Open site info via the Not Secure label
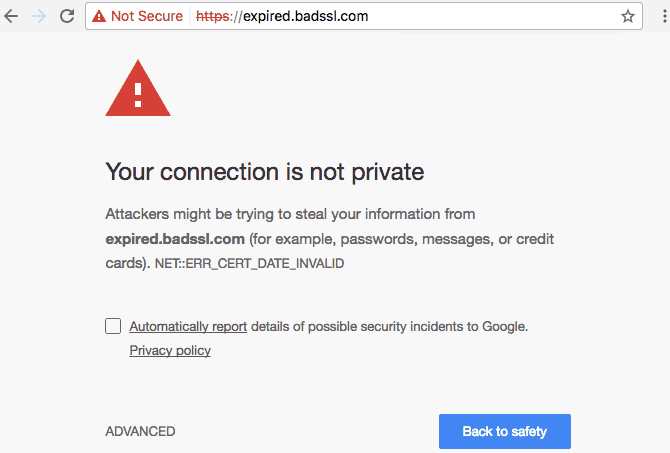Viewport: 670px width, 453px height. (x=146, y=16)
